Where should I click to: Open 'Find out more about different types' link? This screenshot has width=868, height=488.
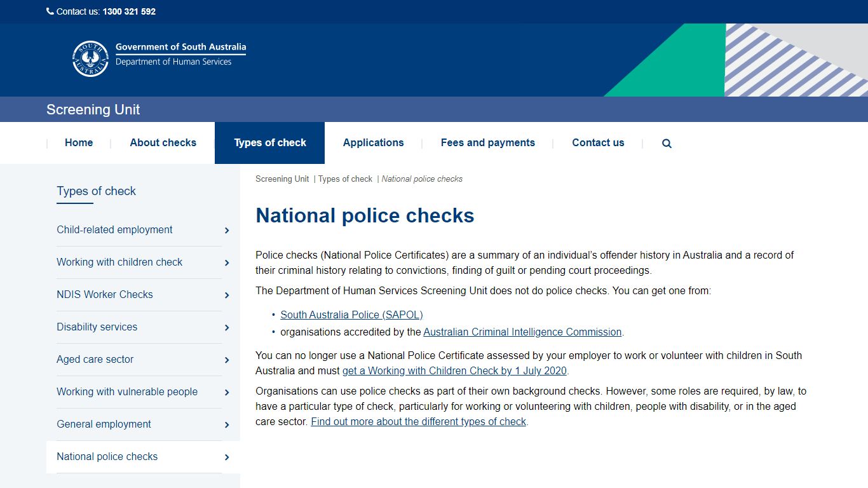(418, 421)
